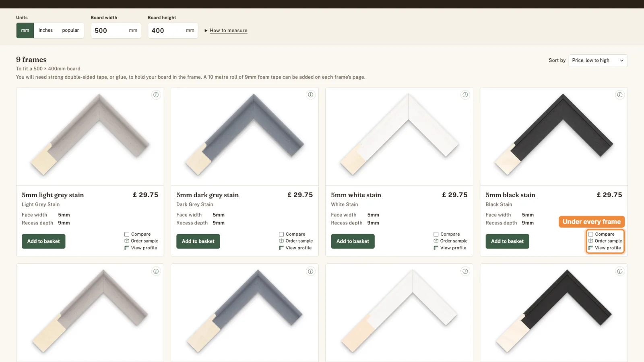Order sample of 5mm white stain
This screenshot has height=362, width=644.
coord(450,241)
